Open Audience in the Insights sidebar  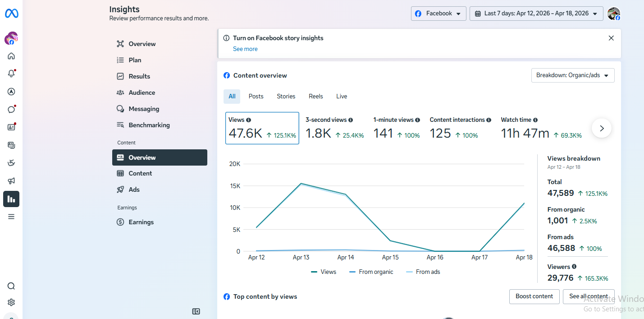point(160,92)
